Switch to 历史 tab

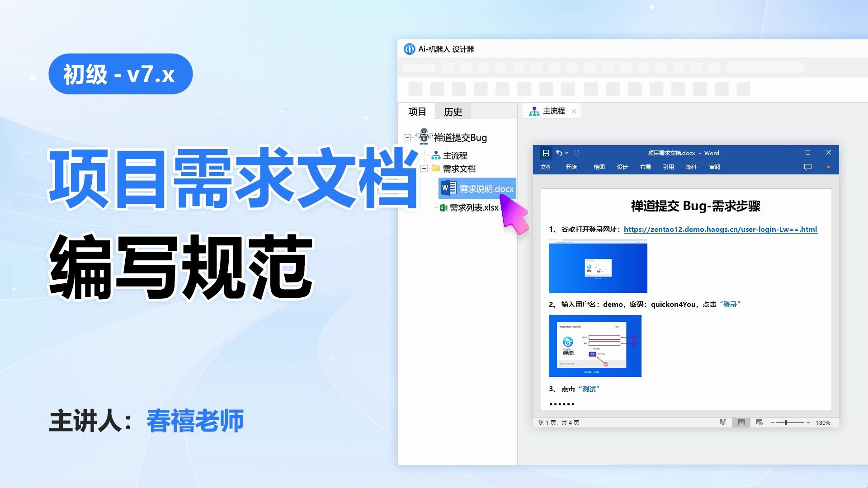tap(455, 112)
